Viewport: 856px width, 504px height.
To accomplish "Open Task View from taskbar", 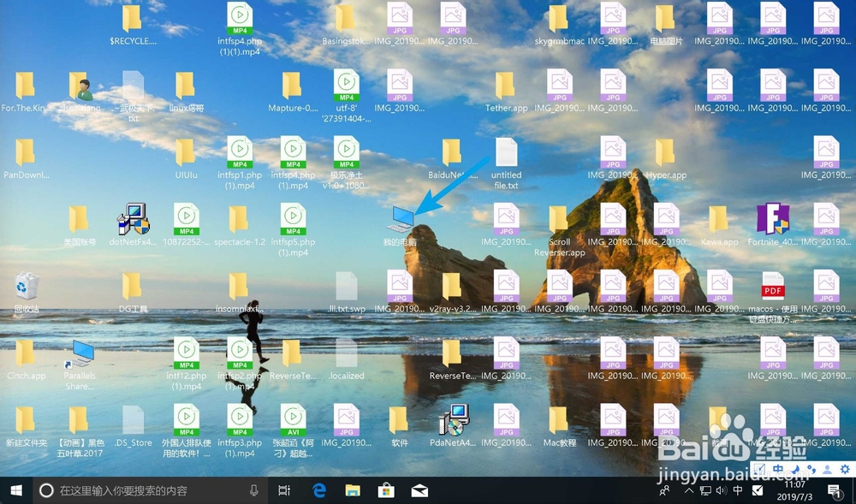I will (284, 490).
